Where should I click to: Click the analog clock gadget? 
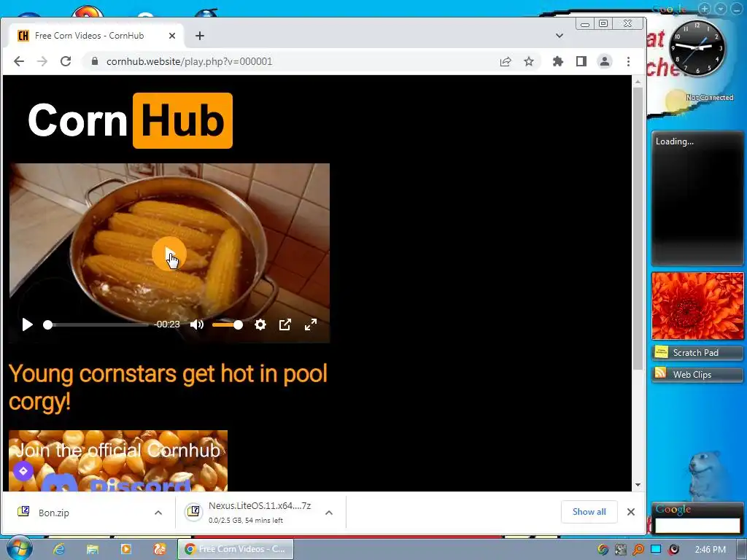pyautogui.click(x=697, y=47)
